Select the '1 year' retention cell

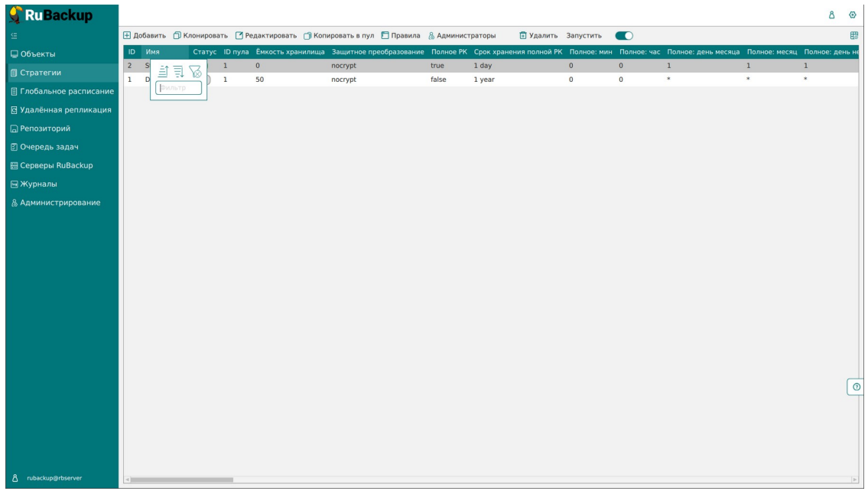click(484, 80)
